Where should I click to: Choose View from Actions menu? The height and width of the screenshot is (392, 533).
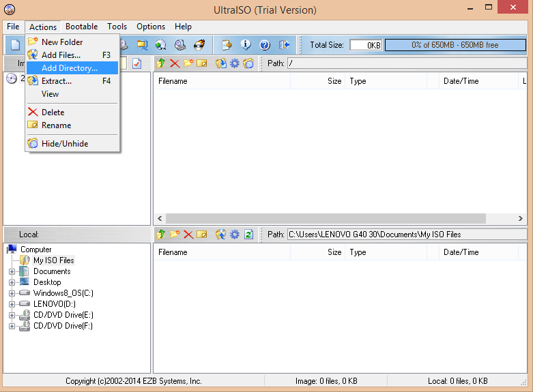coord(72,94)
